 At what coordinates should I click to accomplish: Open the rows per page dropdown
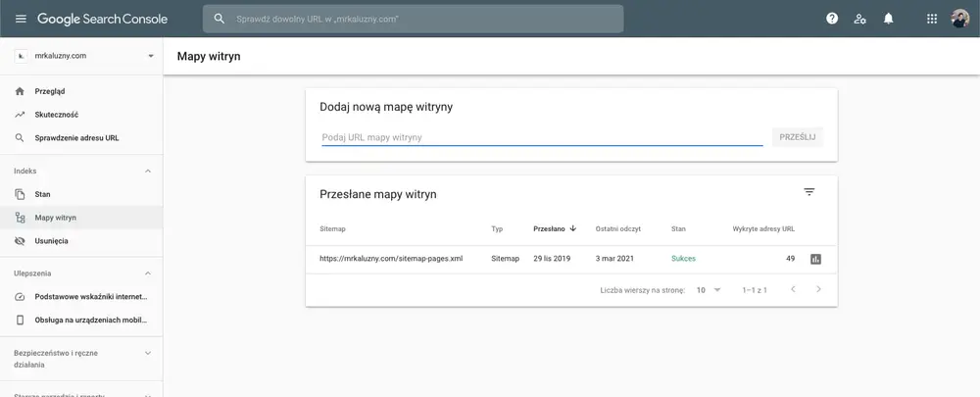point(709,290)
